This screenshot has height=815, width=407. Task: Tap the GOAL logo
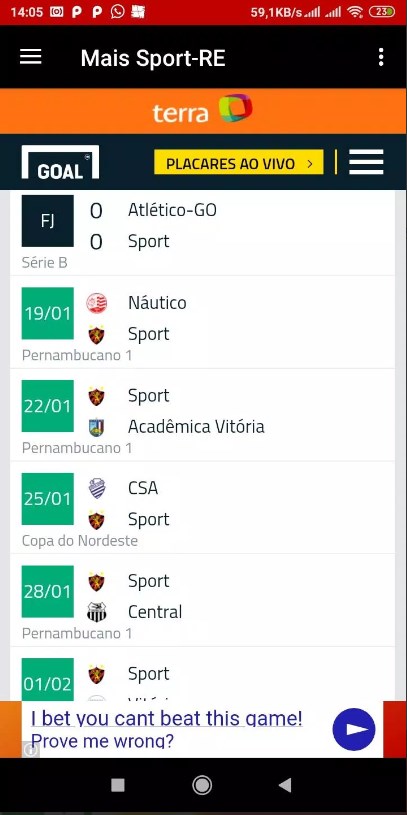[60, 163]
